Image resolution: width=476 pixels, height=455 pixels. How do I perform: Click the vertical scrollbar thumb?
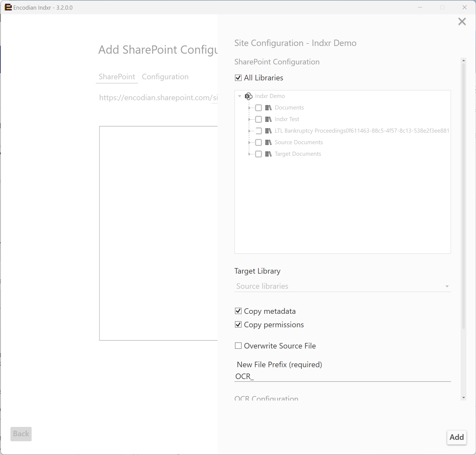pyautogui.click(x=464, y=196)
